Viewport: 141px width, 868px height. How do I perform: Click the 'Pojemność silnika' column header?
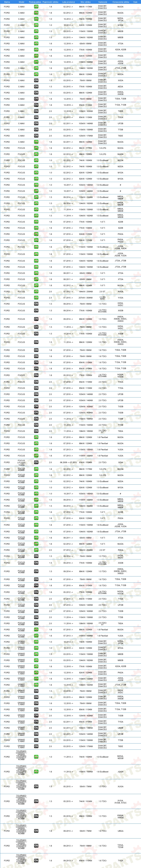point(50,2)
